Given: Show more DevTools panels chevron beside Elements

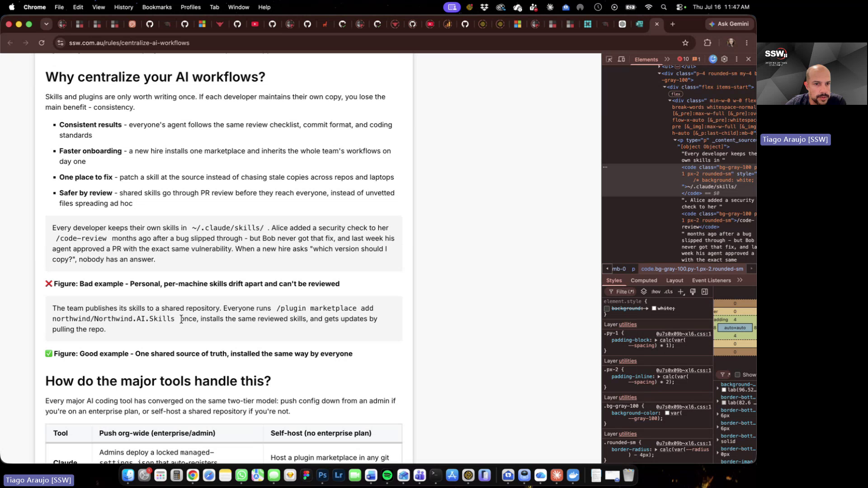Looking at the screenshot, I should click(x=667, y=59).
